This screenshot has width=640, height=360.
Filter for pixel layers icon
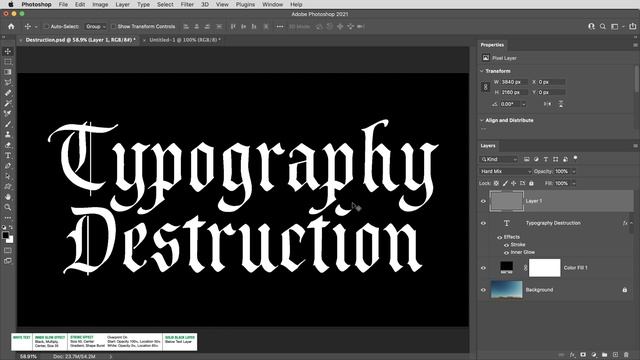click(526, 159)
